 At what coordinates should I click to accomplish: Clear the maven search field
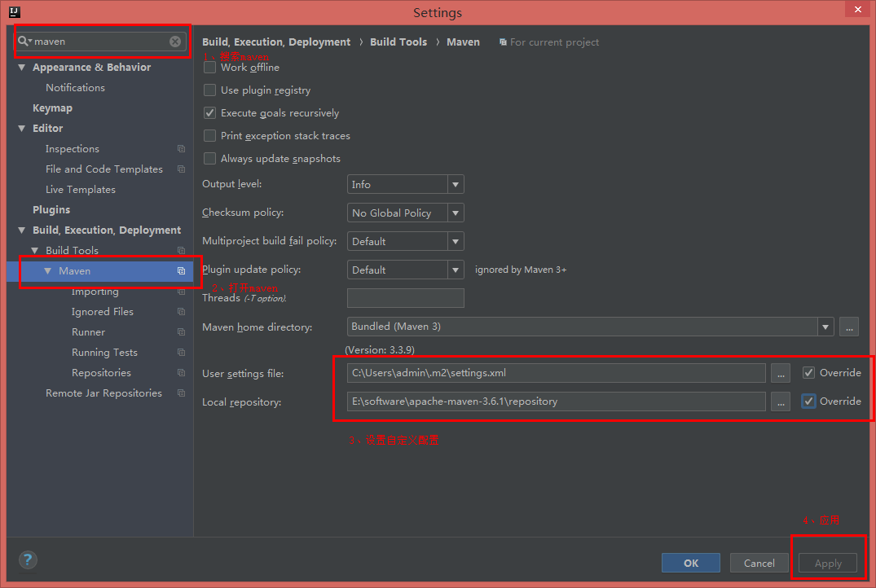click(175, 42)
